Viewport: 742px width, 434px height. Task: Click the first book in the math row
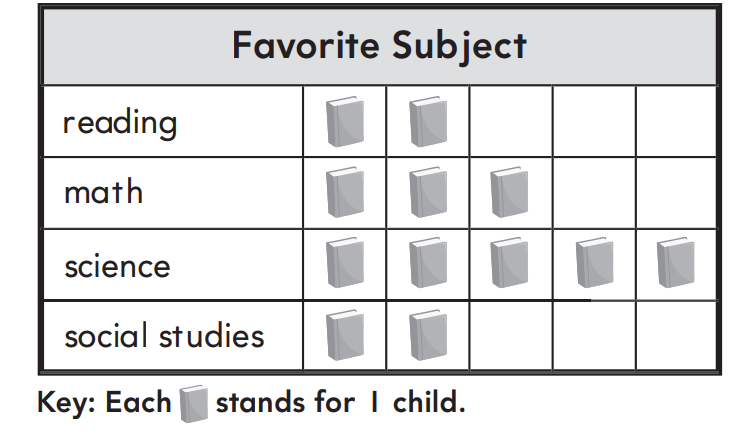click(345, 193)
